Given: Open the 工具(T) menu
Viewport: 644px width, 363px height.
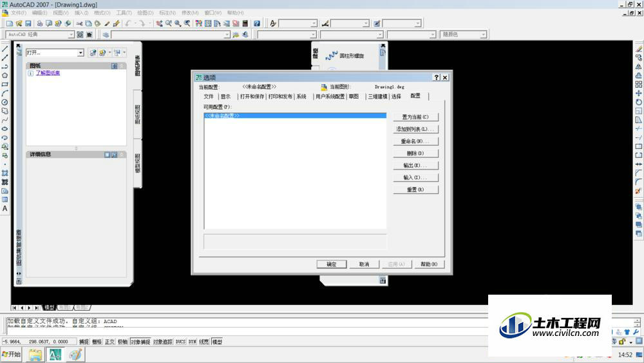Looking at the screenshot, I should (x=124, y=13).
